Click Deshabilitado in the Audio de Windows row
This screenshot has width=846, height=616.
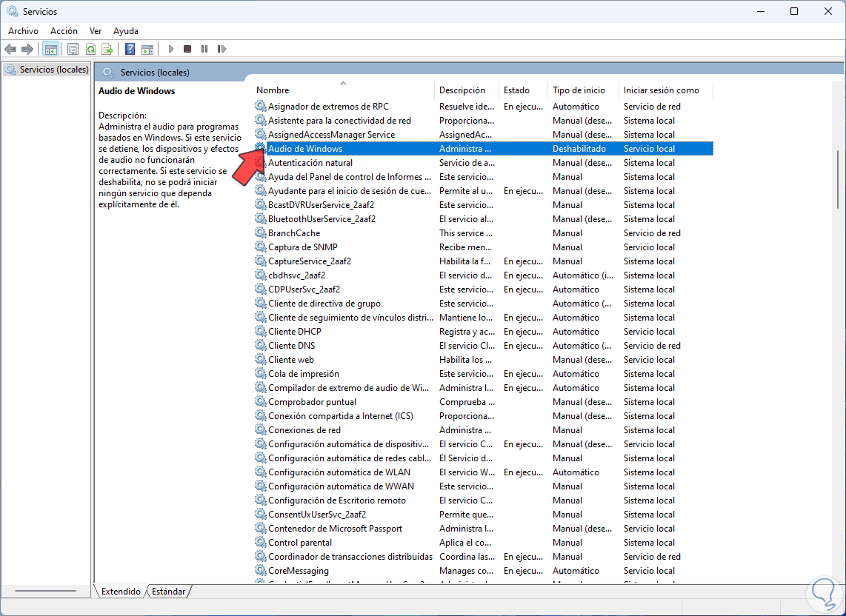(x=579, y=148)
